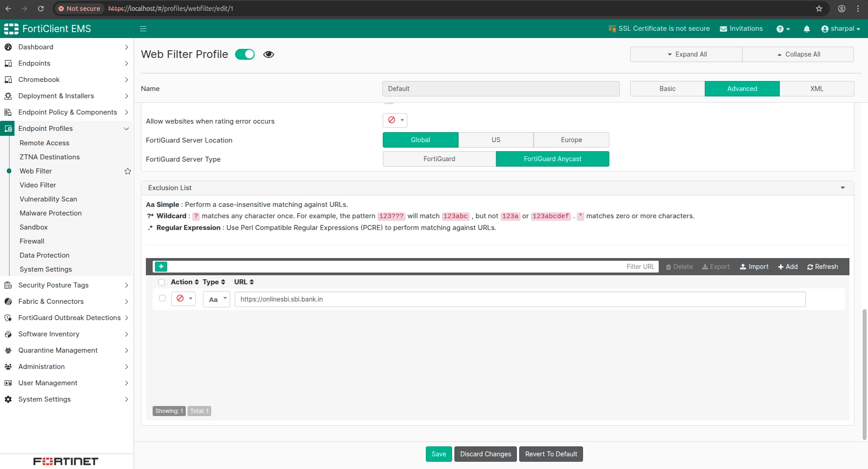The height and width of the screenshot is (469, 868).
Task: Click the SSL Certificate warning icon
Action: (612, 29)
